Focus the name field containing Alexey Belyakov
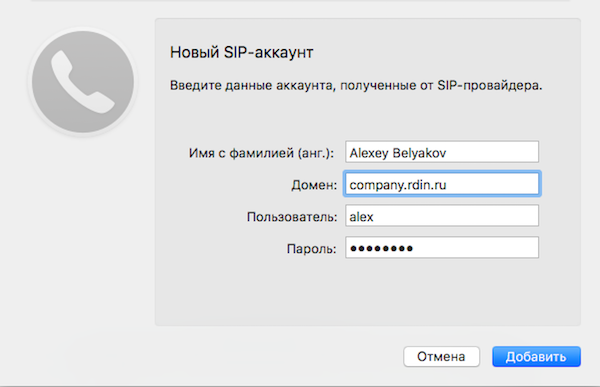 [442, 152]
